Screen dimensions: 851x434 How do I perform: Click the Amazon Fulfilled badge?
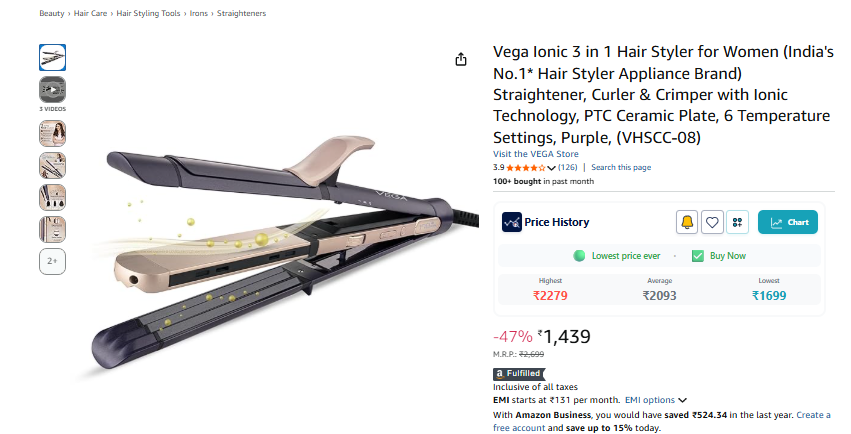tap(518, 374)
